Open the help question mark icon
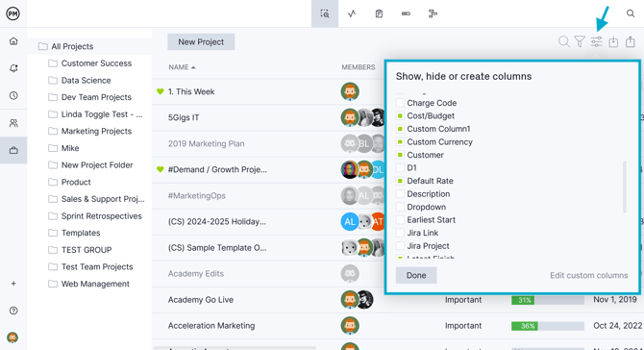Screen dimensions: 644x350 [13, 311]
